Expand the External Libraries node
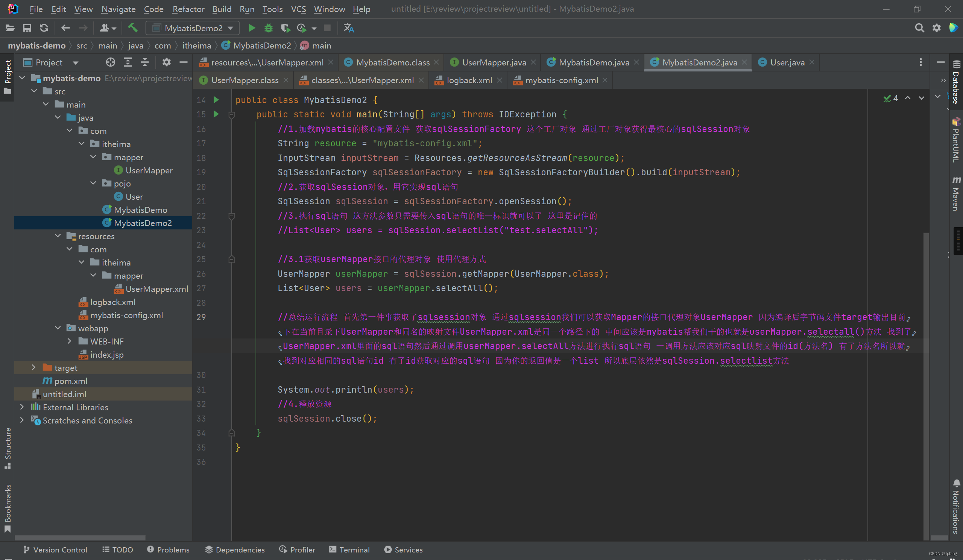 [x=22, y=407]
